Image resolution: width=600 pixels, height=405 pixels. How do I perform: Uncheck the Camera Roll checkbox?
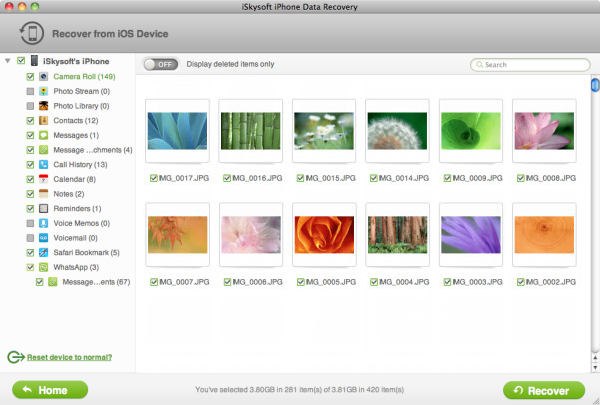click(30, 77)
